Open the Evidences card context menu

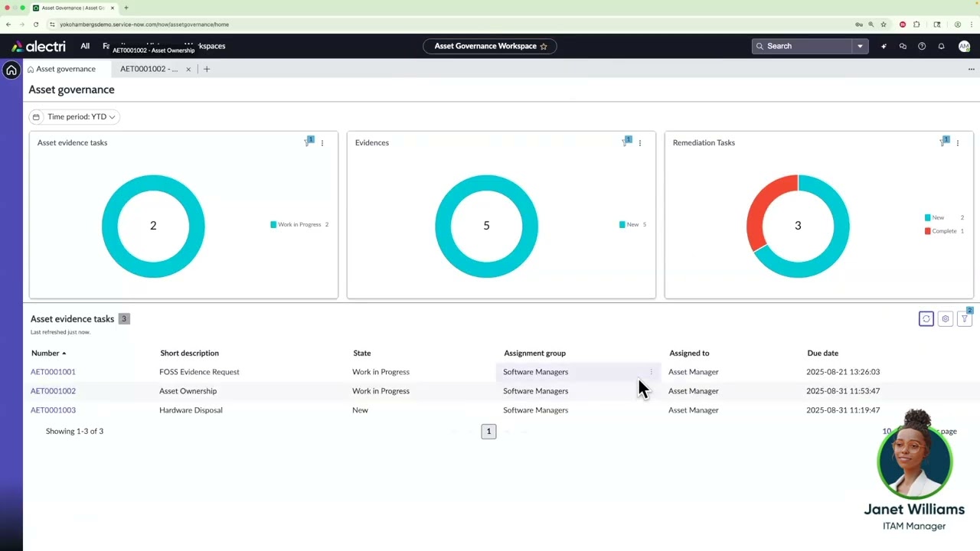tap(639, 143)
